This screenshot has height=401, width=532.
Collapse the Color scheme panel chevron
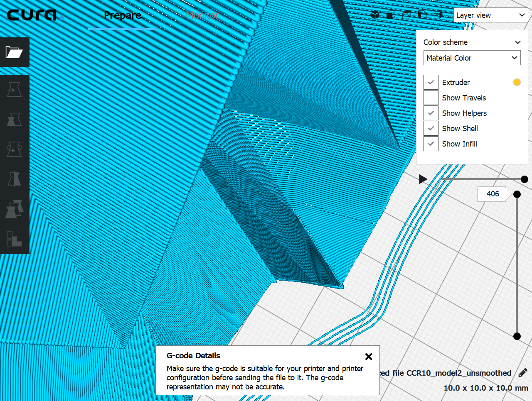pyautogui.click(x=518, y=42)
